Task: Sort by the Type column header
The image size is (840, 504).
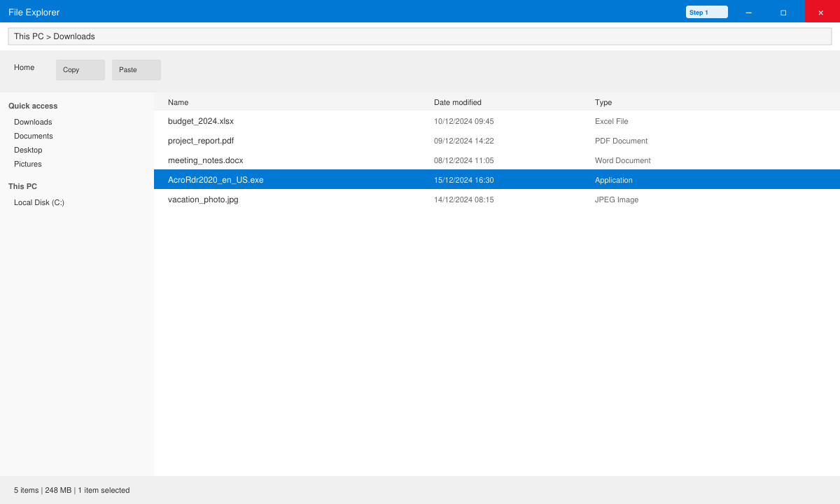Action: click(603, 102)
